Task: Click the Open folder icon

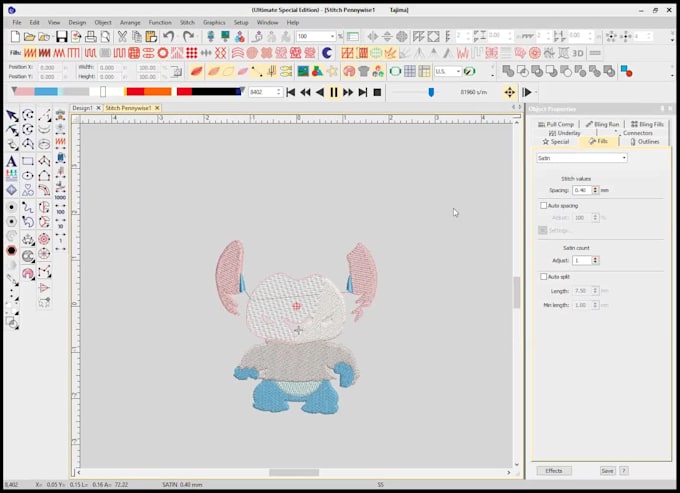Action: 29,37
